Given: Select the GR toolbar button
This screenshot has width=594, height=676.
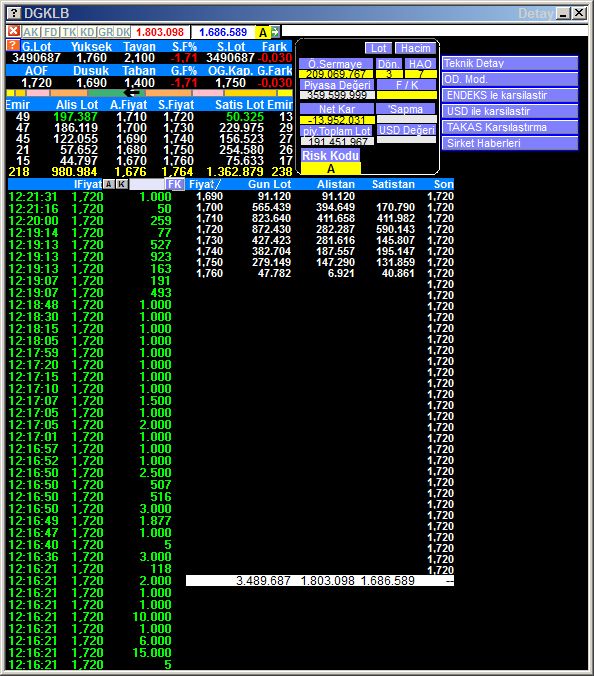Looking at the screenshot, I should click(x=106, y=32).
